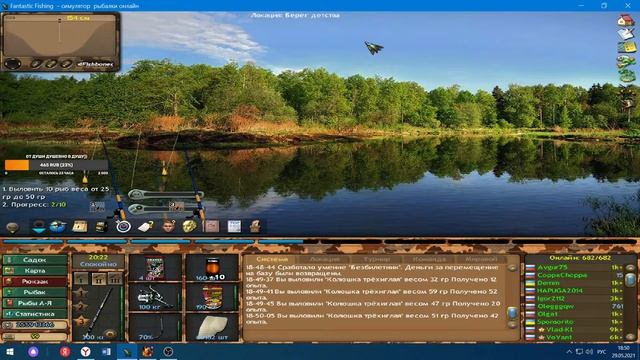Open the Карта map panel
The width and height of the screenshot is (640, 360).
click(x=35, y=271)
